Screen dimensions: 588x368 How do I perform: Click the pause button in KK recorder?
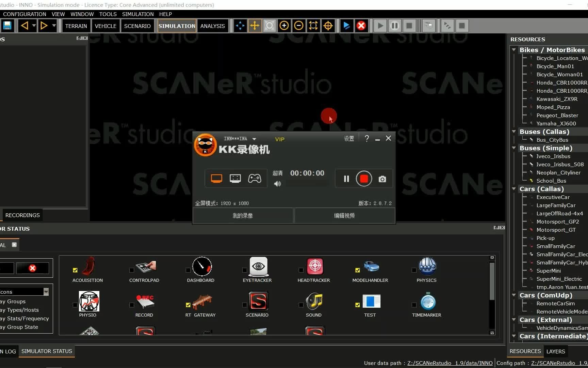[346, 179]
